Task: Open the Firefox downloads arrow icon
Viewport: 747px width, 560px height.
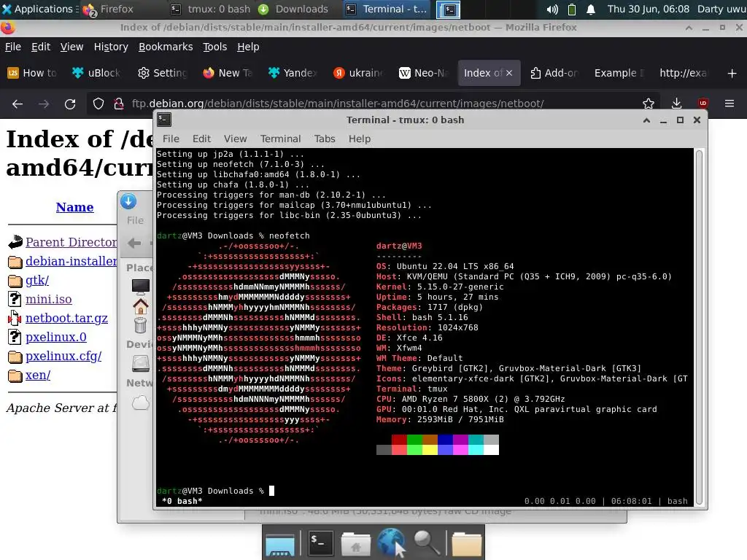Action: 676,104
